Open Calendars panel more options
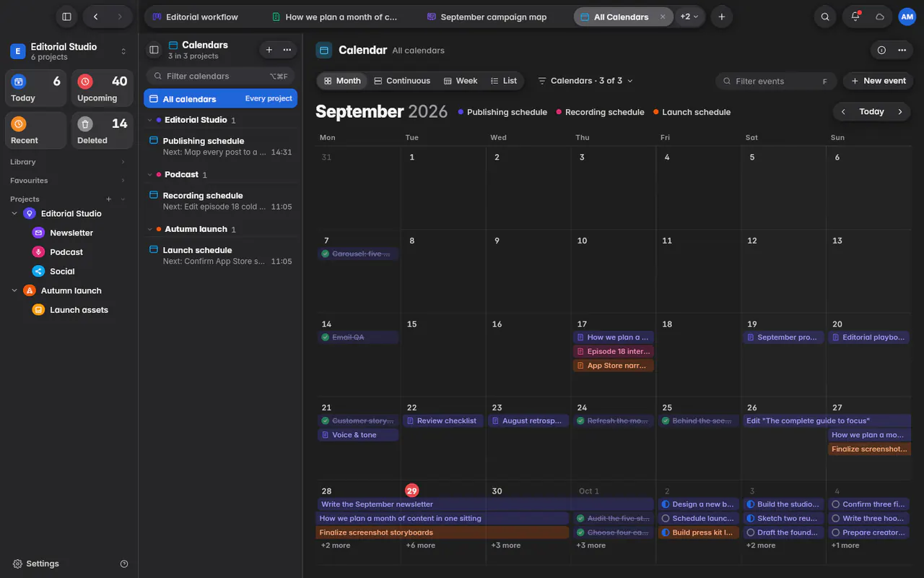 [x=287, y=50]
